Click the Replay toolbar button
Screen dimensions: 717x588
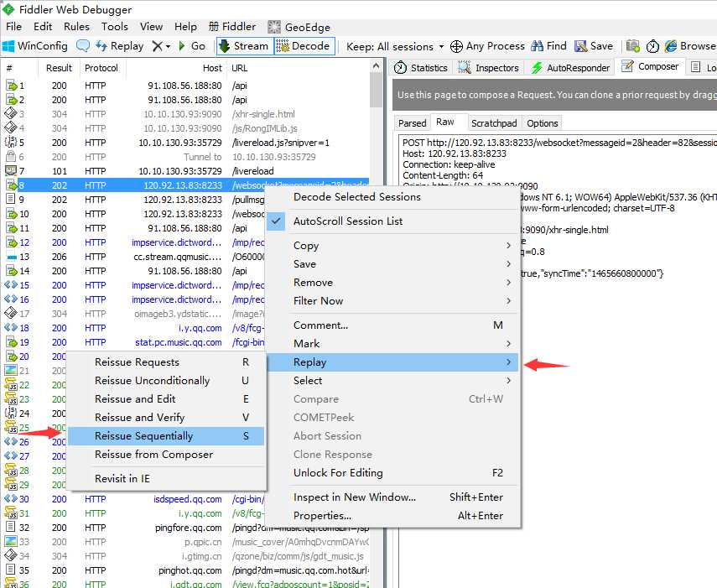coord(119,46)
